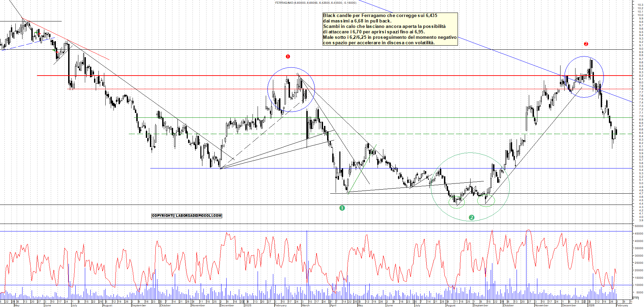644x307 pixels.
Task: Click the FERRAGAMO quote line in the title
Action: pyautogui.click(x=315, y=2)
